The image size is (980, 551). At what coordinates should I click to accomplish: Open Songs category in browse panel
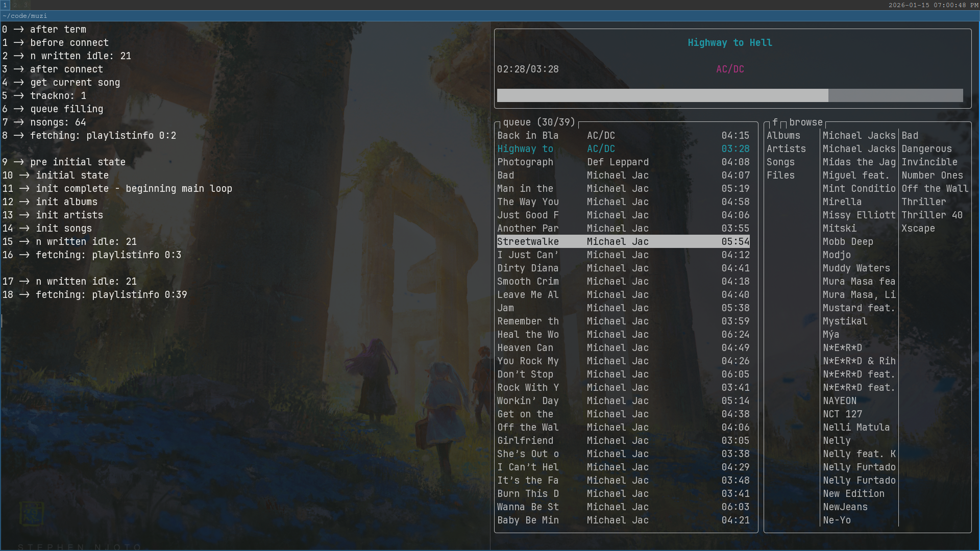point(780,162)
